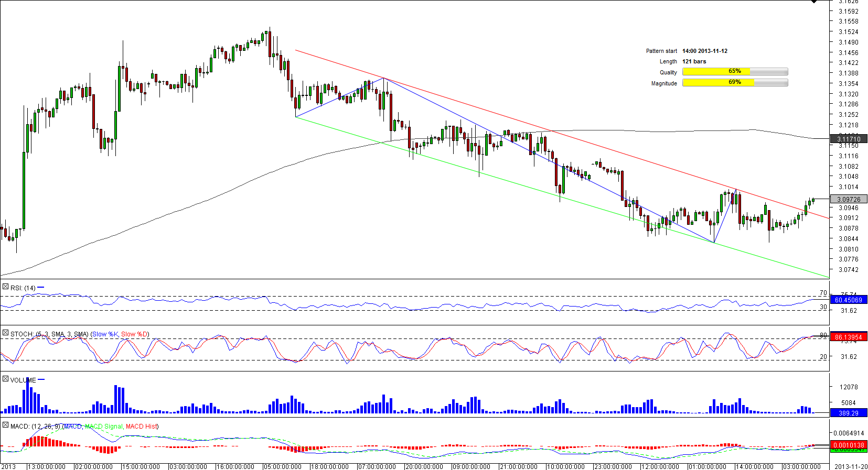The height and width of the screenshot is (470, 868).
Task: Click the Length 121 bars value
Action: (694, 61)
